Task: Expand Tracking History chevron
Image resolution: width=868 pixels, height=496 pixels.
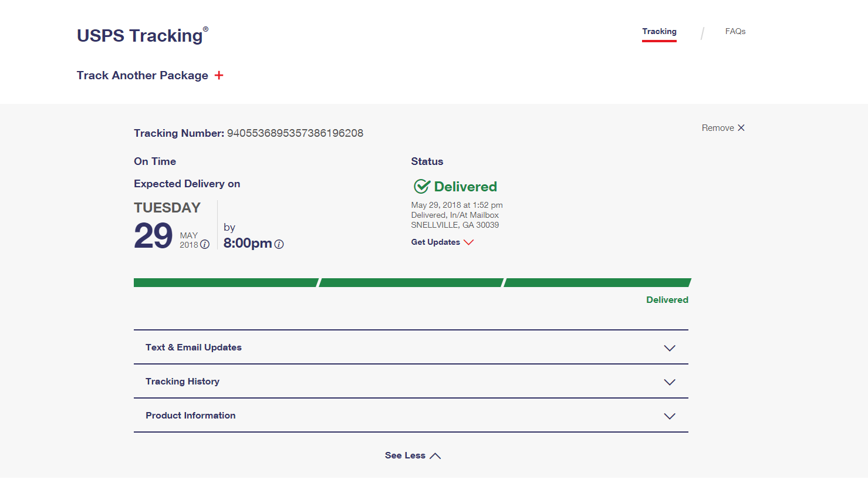Action: pyautogui.click(x=670, y=382)
